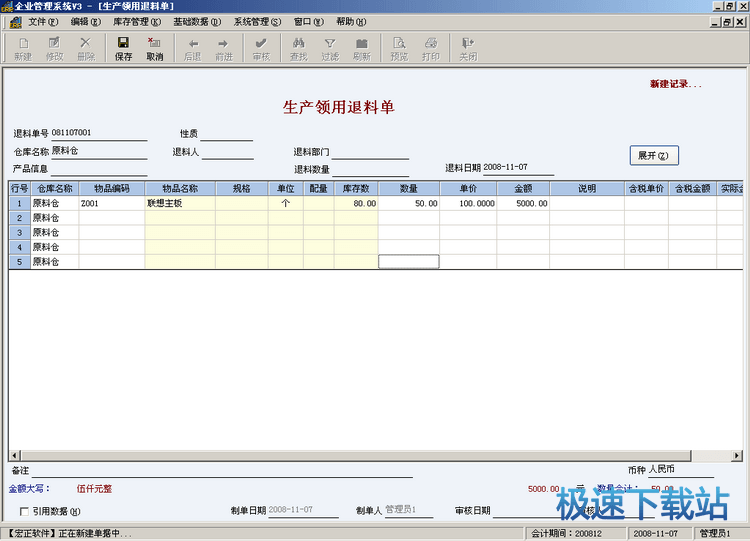Open the 窗口 menu

point(309,22)
